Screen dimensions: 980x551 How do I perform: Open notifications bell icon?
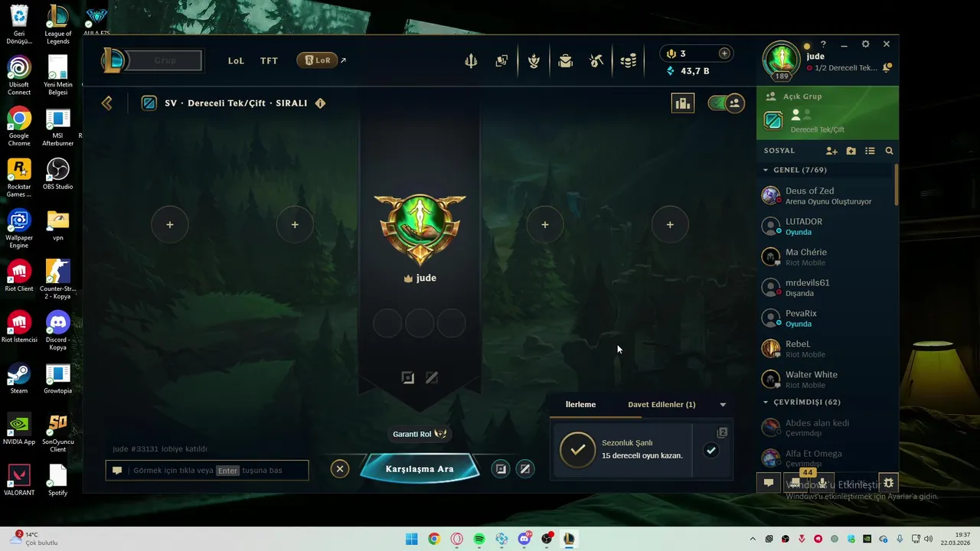click(887, 68)
